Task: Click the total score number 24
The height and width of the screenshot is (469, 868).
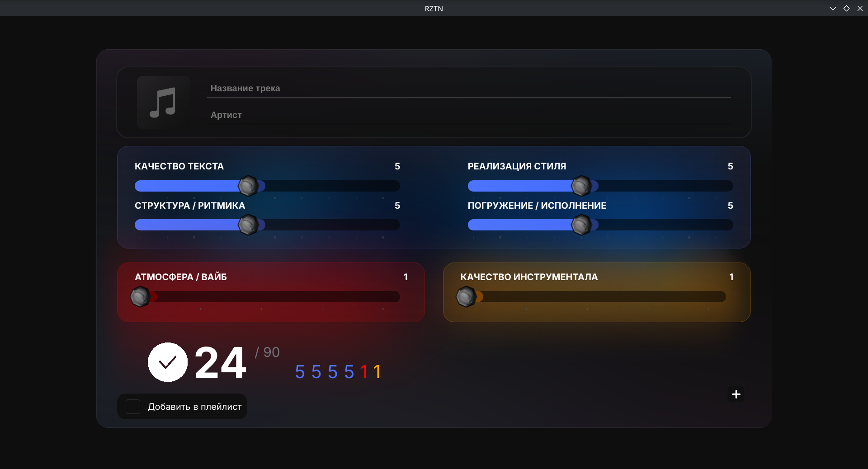Action: [x=220, y=363]
